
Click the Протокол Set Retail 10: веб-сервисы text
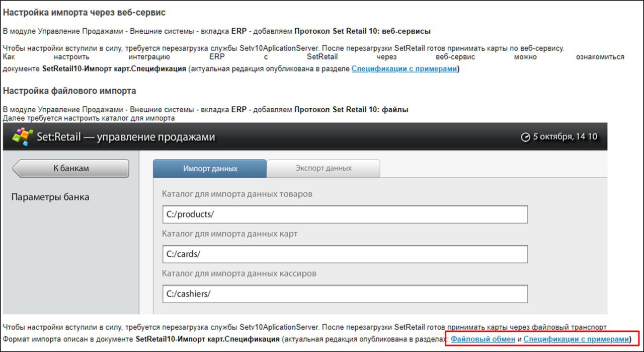(362, 31)
